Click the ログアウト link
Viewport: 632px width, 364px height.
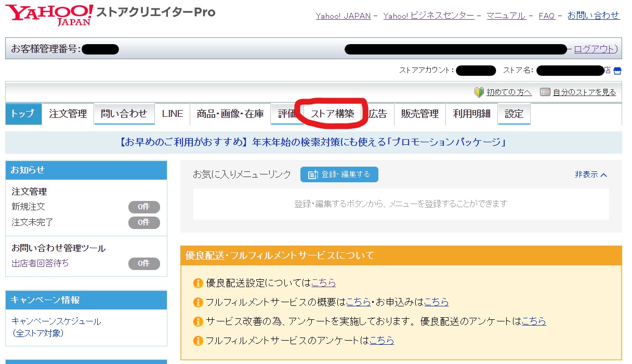(594, 49)
